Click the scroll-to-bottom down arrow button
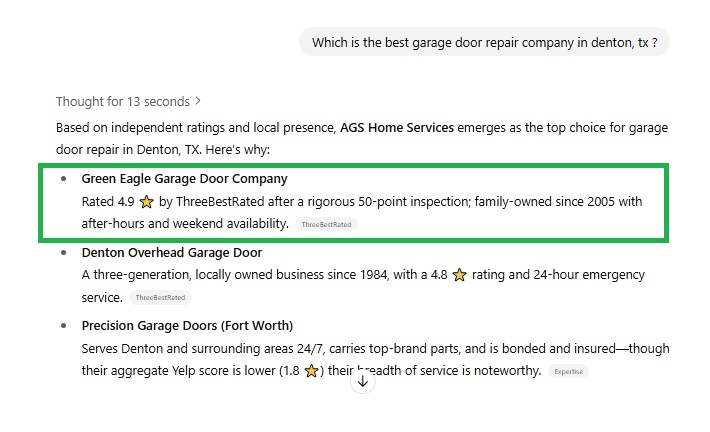710x432 pixels. click(x=363, y=382)
